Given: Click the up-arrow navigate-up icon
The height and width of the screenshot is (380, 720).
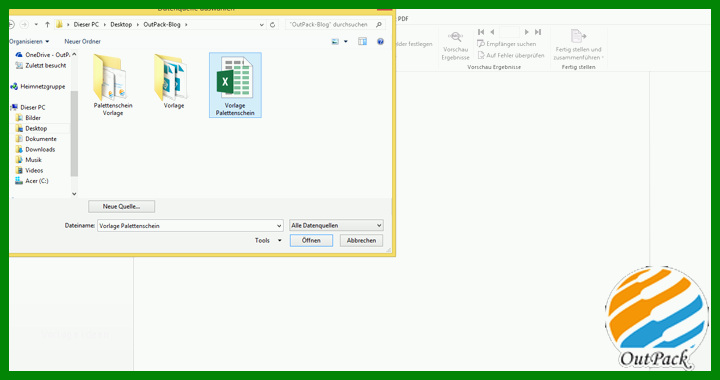Looking at the screenshot, I should pos(47,25).
